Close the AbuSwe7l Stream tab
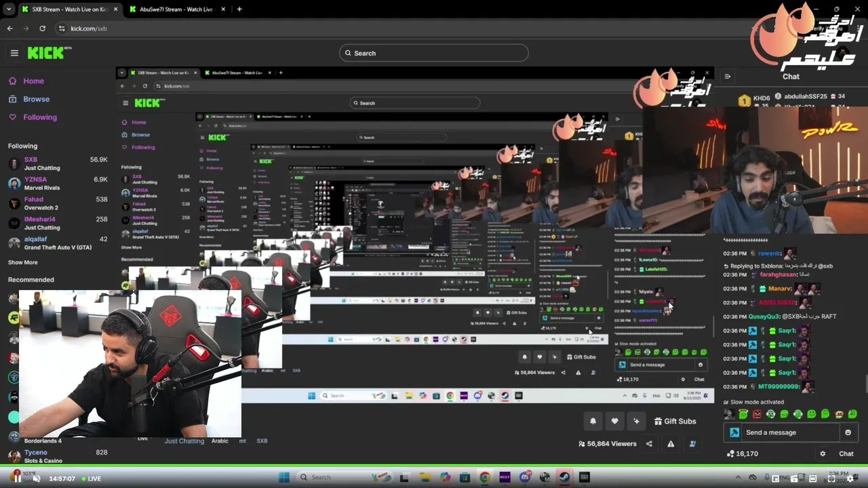Viewport: 868px width, 488px height. click(x=223, y=9)
